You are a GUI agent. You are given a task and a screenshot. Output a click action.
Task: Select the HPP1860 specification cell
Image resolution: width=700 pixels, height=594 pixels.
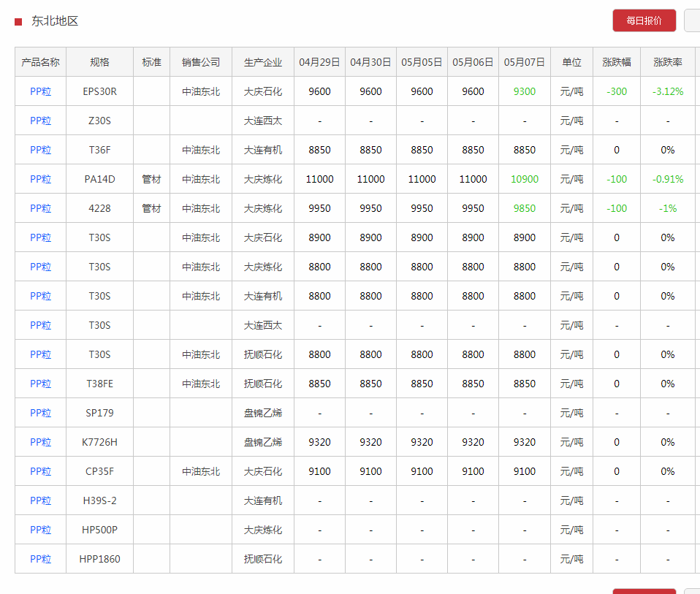tap(99, 559)
